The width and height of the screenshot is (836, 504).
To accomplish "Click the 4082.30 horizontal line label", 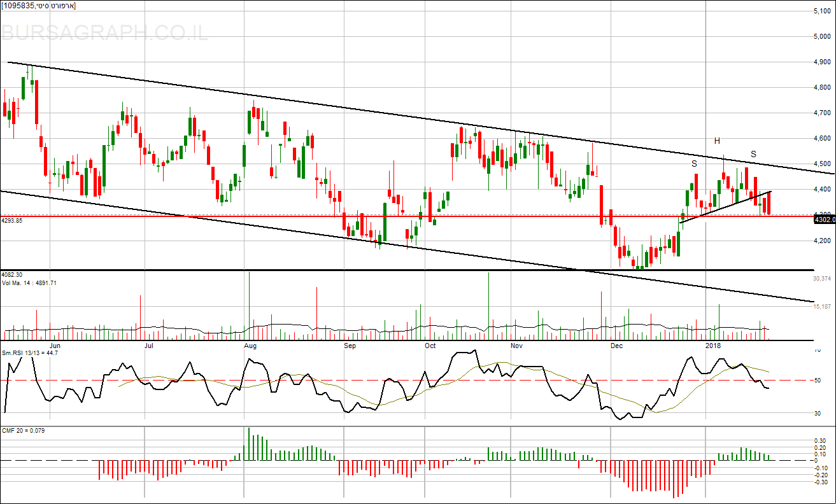I will coord(12,274).
